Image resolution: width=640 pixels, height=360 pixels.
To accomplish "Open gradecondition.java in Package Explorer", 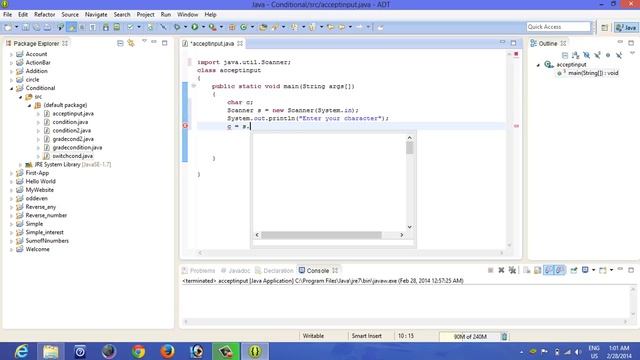I will (x=77, y=148).
